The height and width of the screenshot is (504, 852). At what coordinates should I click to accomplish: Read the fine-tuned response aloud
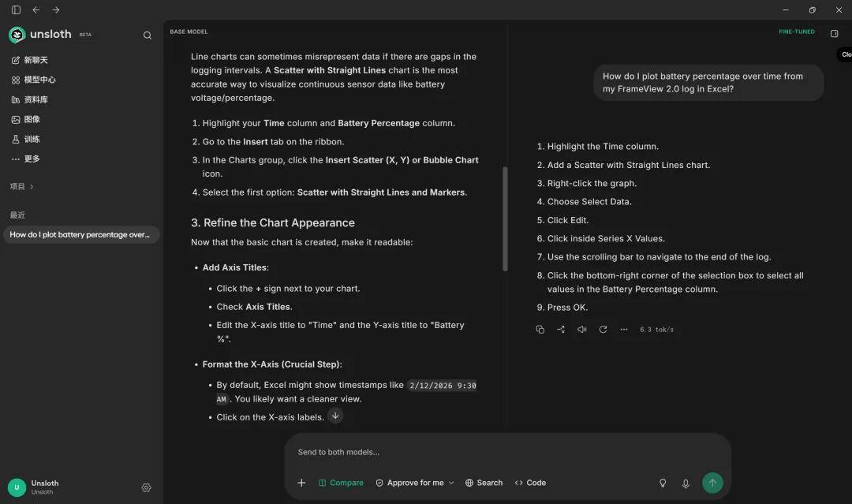coord(582,330)
